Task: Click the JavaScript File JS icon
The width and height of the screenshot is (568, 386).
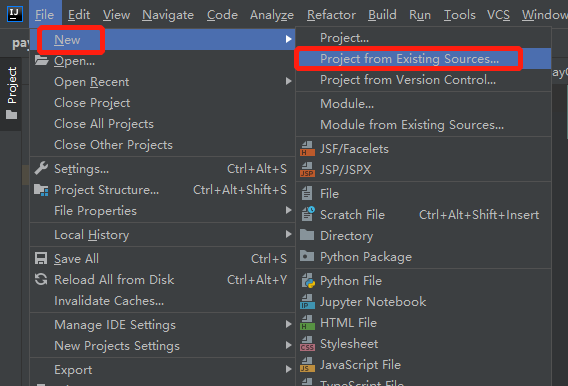Action: coord(307,365)
